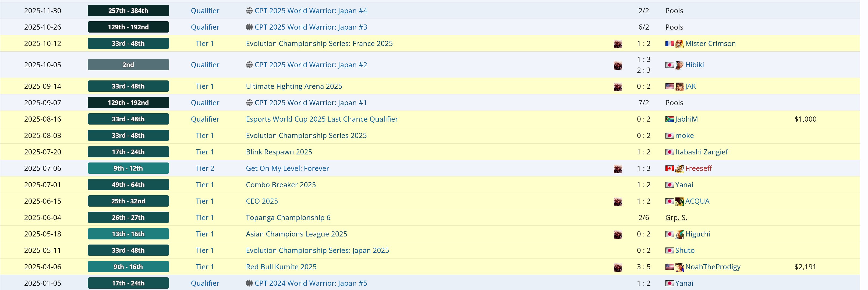
Task: Click the team logo in the CPT Japan #2 row
Action: 618,65
